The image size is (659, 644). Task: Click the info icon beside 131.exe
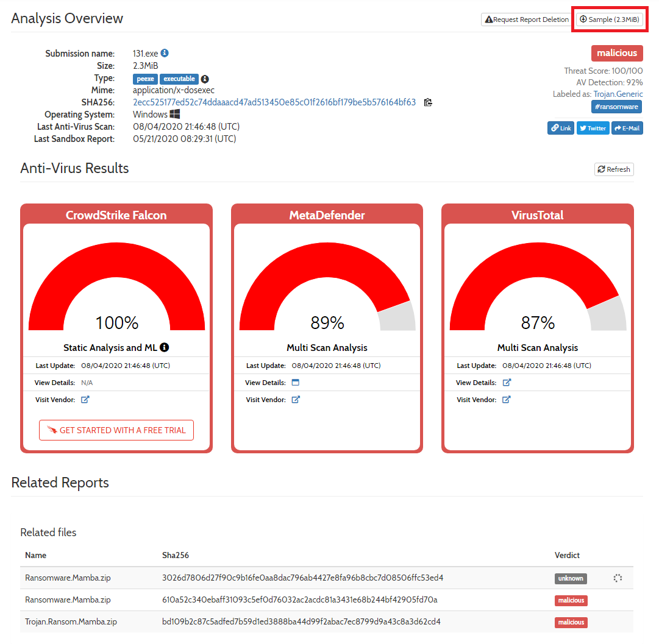tap(165, 54)
